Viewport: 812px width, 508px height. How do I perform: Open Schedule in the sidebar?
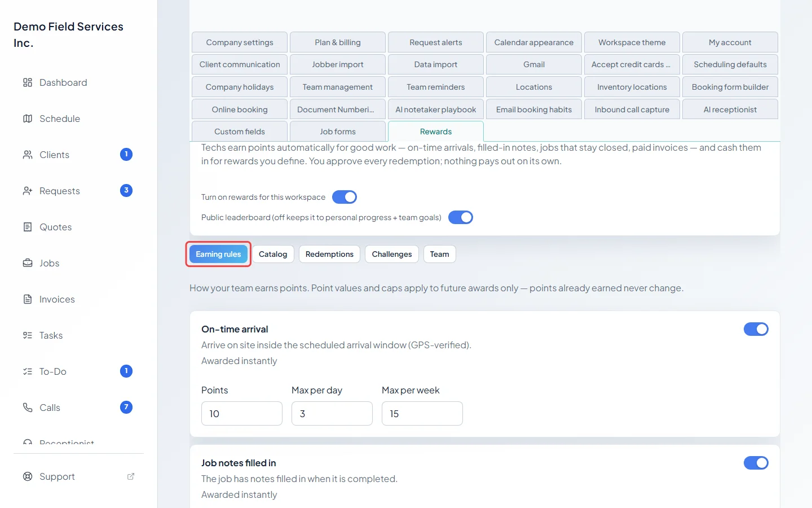point(78,119)
